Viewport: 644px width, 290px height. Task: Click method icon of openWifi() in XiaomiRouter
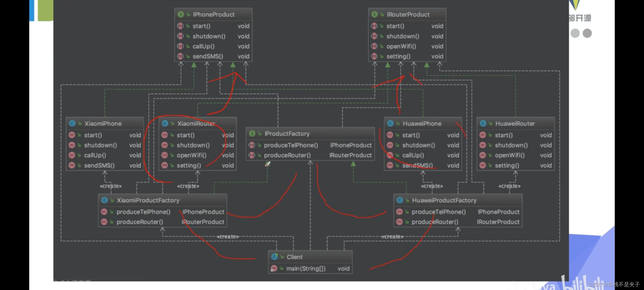click(164, 155)
